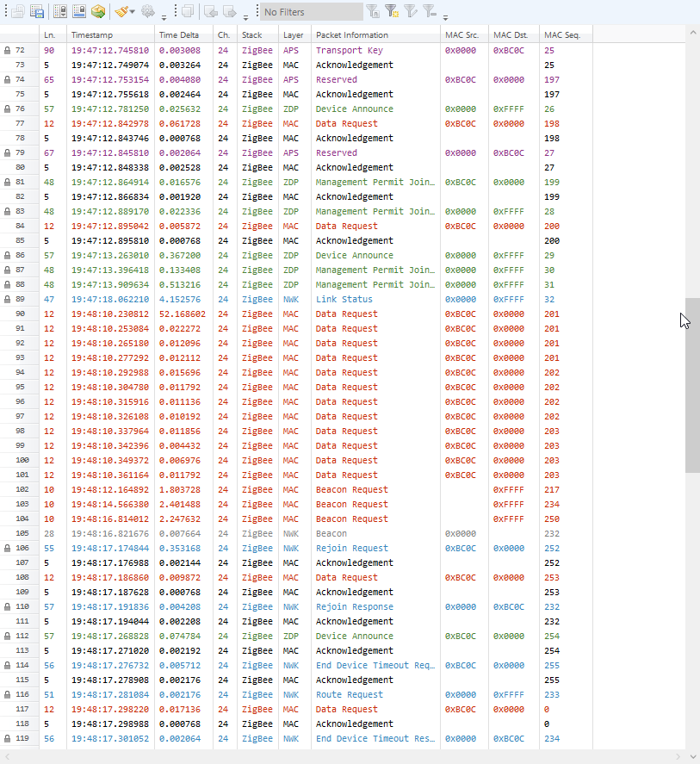Click the open capture file icon

click(18, 11)
